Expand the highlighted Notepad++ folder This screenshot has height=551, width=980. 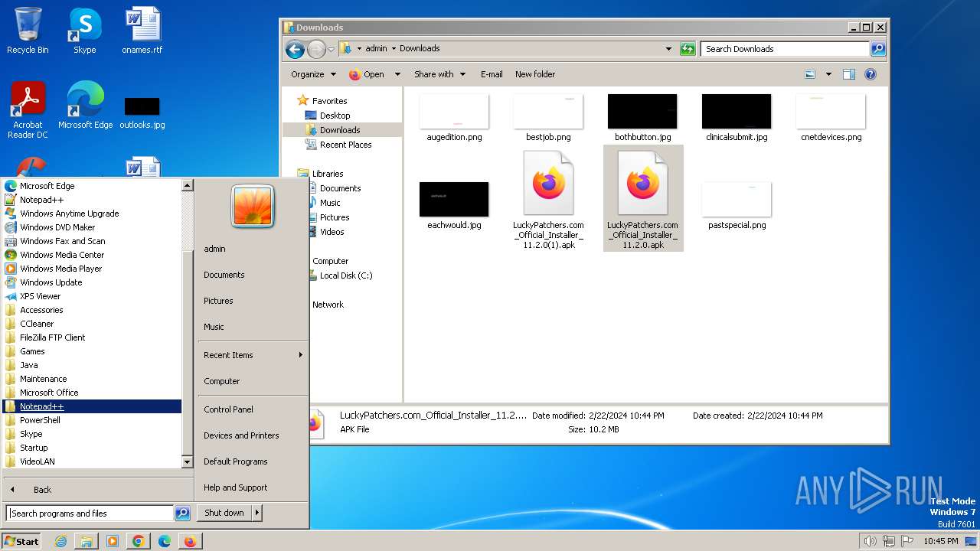(92, 406)
